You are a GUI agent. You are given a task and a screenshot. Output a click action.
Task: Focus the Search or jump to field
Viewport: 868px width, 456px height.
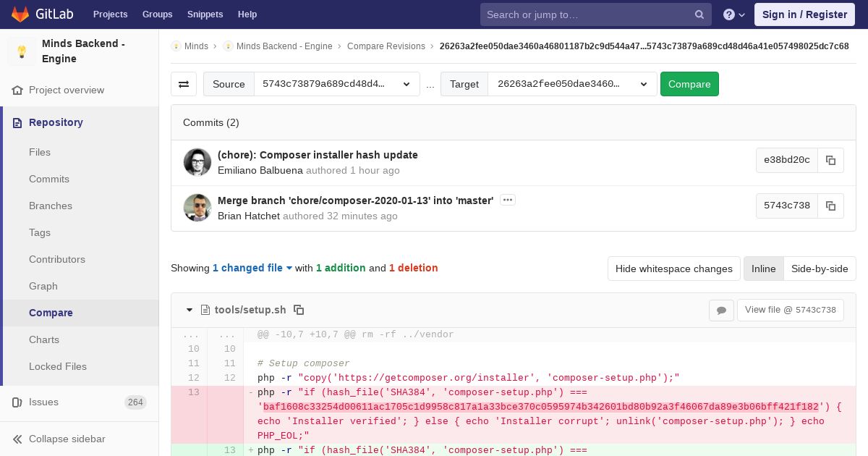point(586,14)
